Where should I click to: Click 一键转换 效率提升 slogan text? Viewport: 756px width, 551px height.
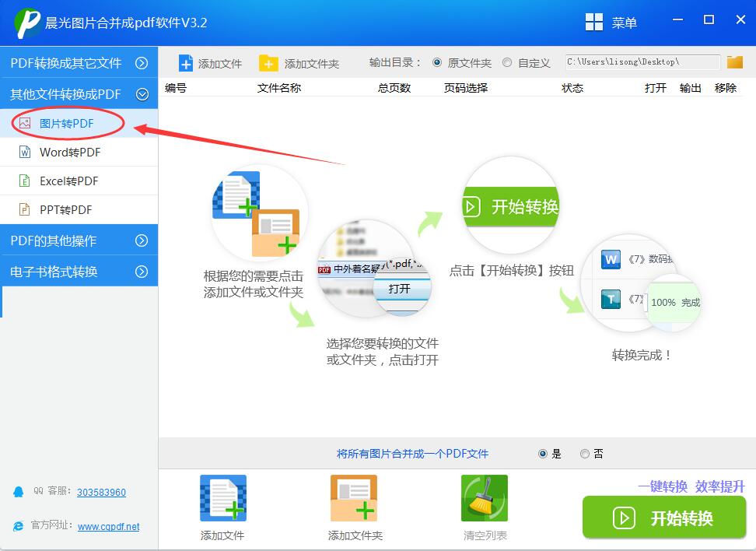(691, 486)
